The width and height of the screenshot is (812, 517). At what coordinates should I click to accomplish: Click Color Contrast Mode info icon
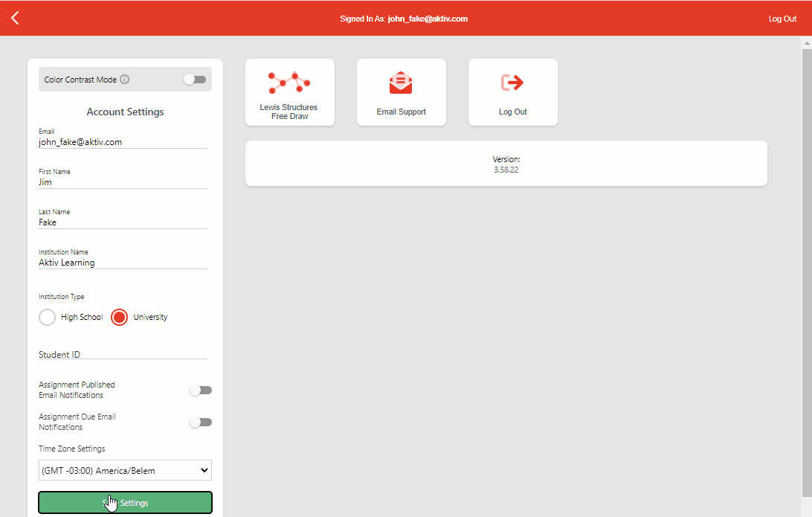point(125,80)
